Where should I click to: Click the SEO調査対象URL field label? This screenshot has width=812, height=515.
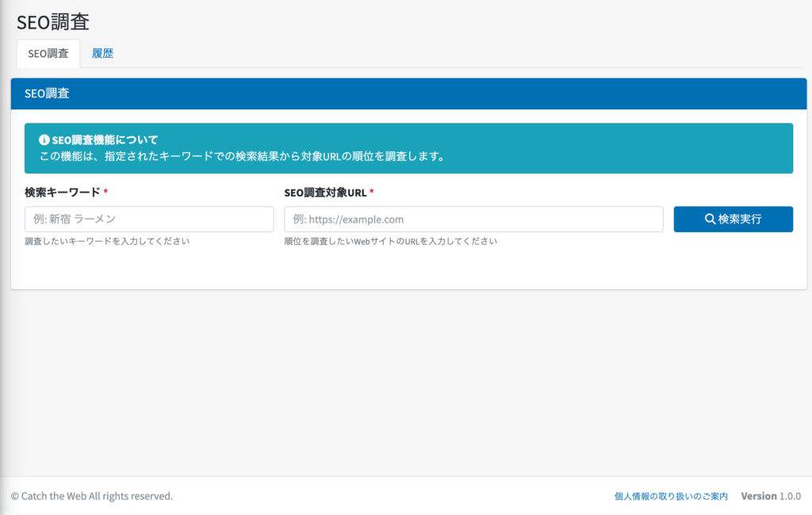[x=325, y=193]
